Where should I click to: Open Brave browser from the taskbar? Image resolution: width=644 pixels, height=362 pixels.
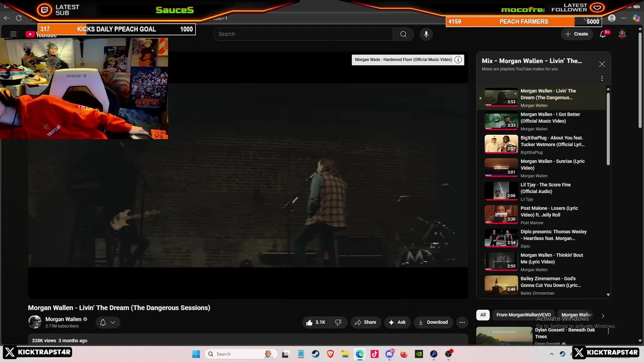[331, 354]
